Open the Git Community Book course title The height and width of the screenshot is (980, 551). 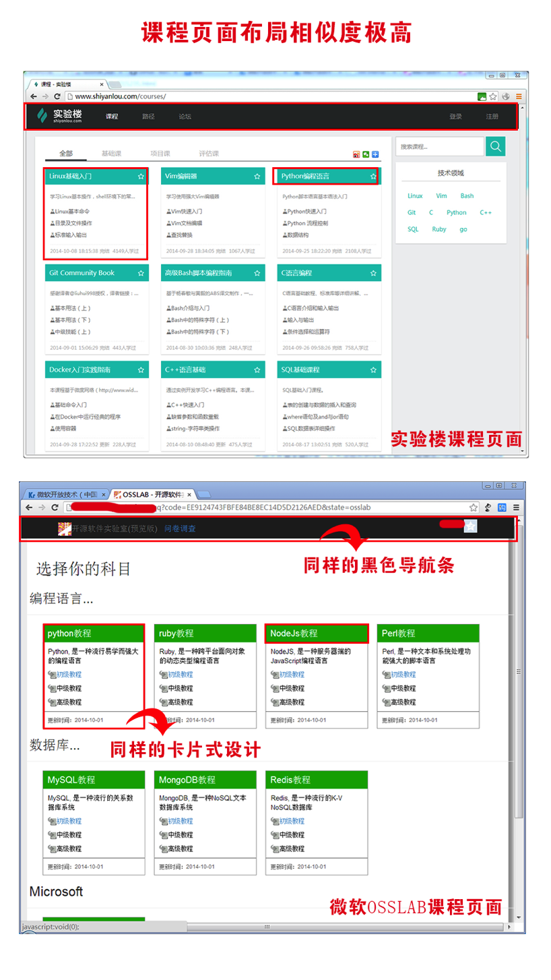[82, 273]
